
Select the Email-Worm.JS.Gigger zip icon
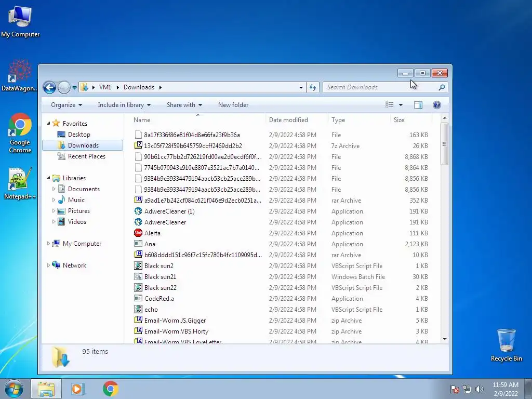[138, 320]
